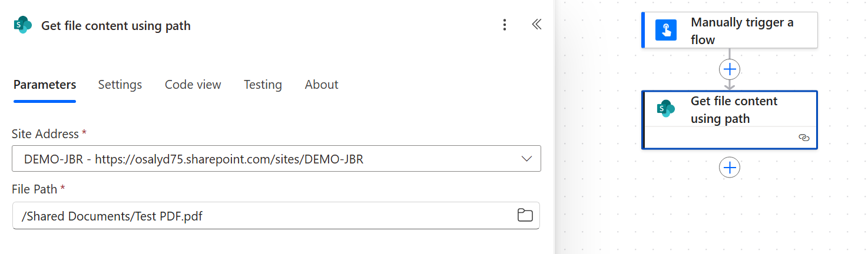Expand the Site Address dropdown
The width and height of the screenshot is (868, 254).
point(526,159)
